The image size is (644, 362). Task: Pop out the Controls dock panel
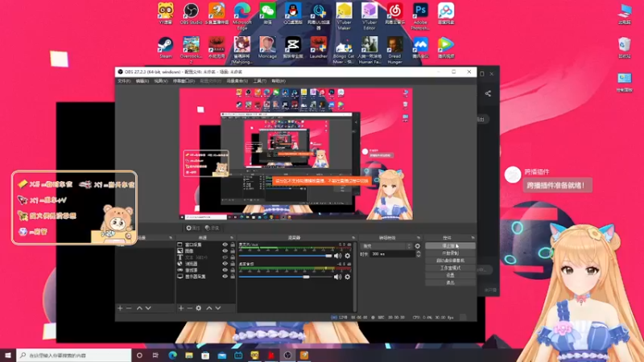tap(473, 237)
